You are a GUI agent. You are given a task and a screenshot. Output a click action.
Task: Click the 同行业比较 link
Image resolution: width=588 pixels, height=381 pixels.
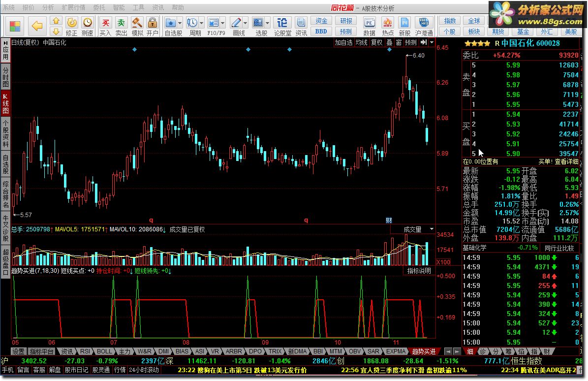coord(559,248)
